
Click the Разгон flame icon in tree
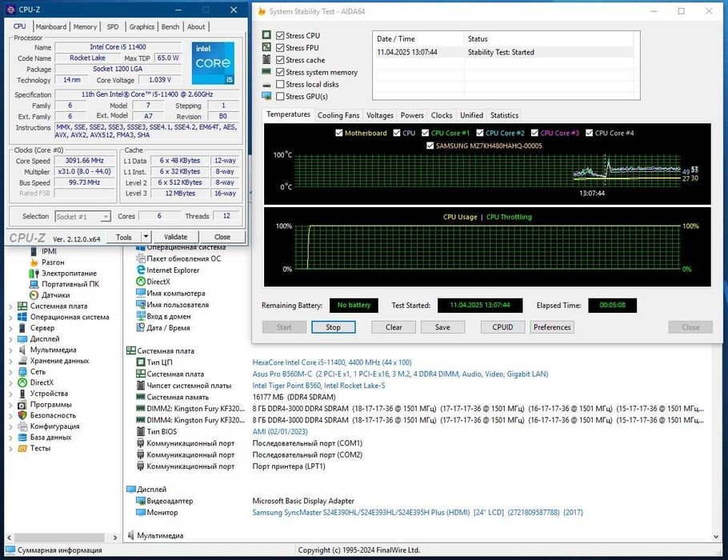(x=34, y=262)
